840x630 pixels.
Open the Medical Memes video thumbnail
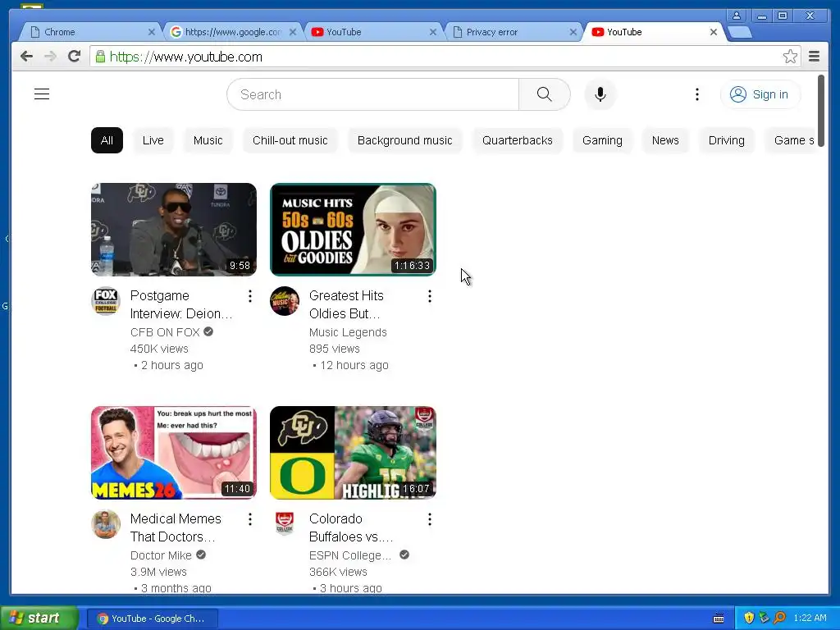click(174, 453)
